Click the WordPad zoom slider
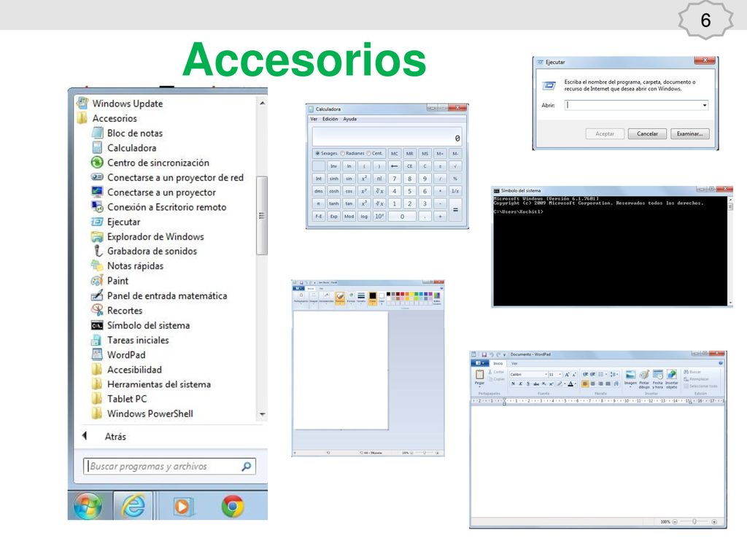Screen dimensions: 747x560 [694, 522]
